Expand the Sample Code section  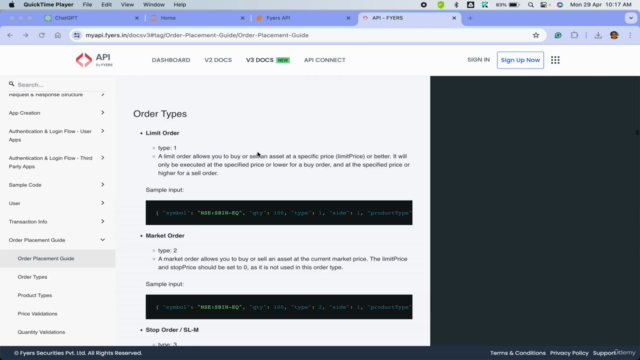pyautogui.click(x=57, y=185)
